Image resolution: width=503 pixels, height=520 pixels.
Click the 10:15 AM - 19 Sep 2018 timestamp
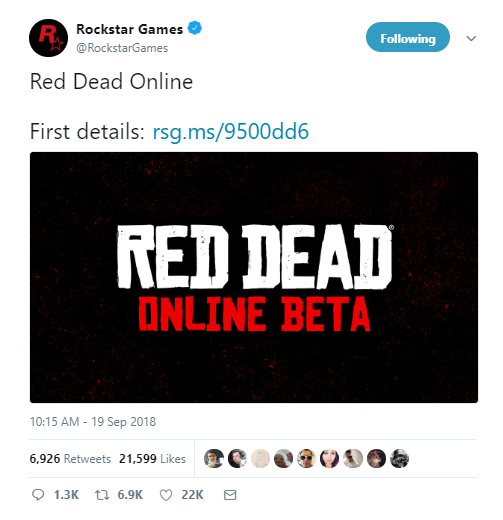(x=93, y=422)
